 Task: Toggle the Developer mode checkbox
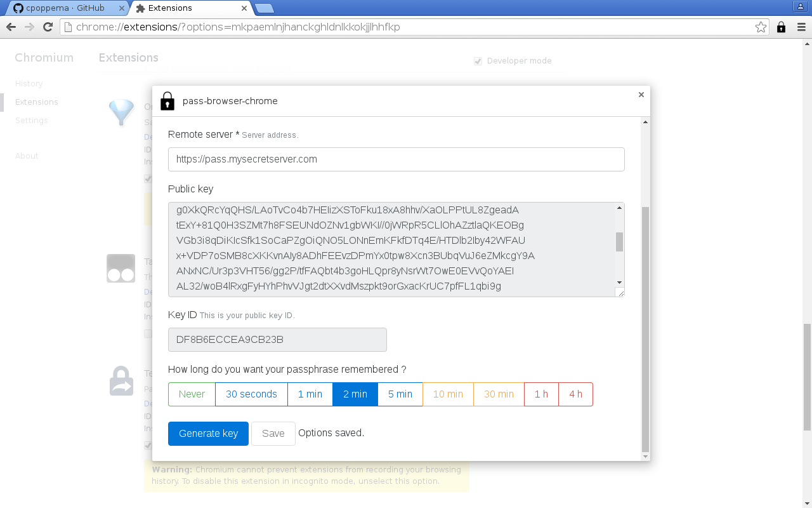click(x=477, y=61)
